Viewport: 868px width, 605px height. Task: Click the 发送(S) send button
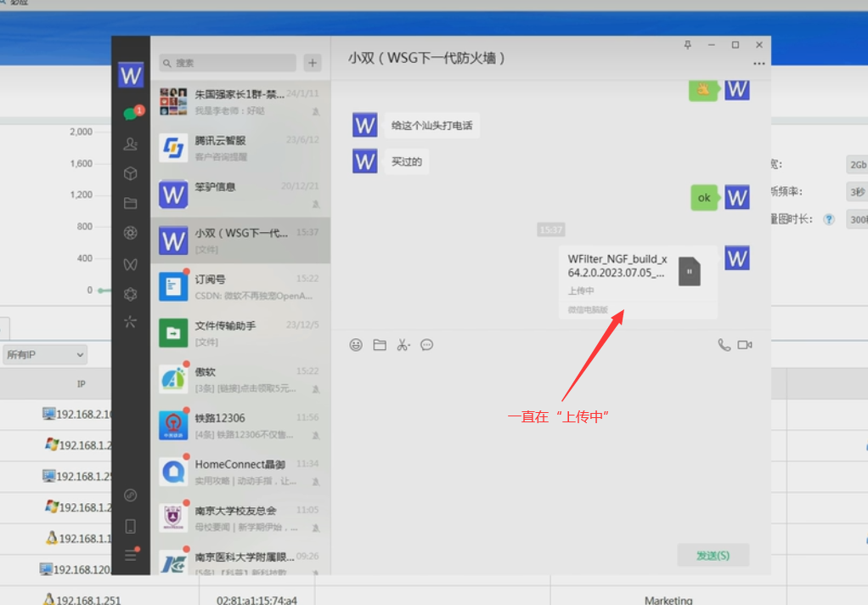coord(713,556)
